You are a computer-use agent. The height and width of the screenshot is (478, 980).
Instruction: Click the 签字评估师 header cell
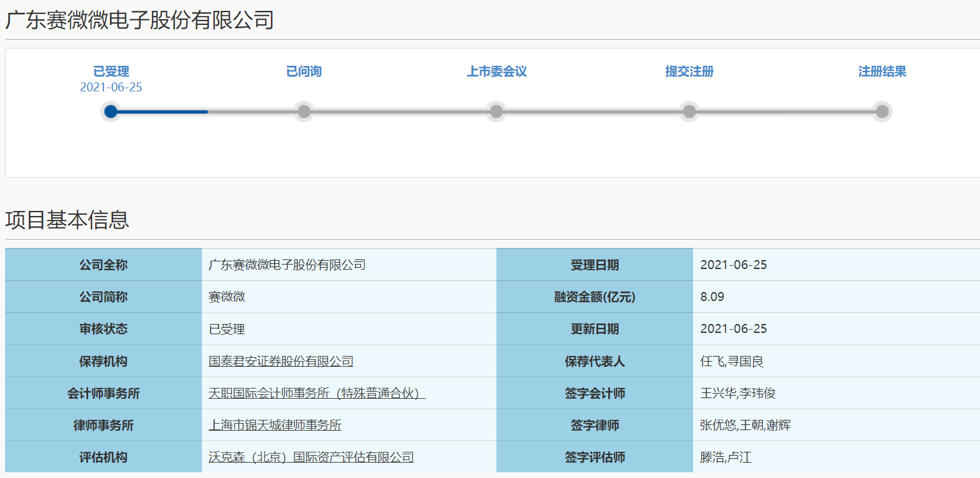(595, 456)
